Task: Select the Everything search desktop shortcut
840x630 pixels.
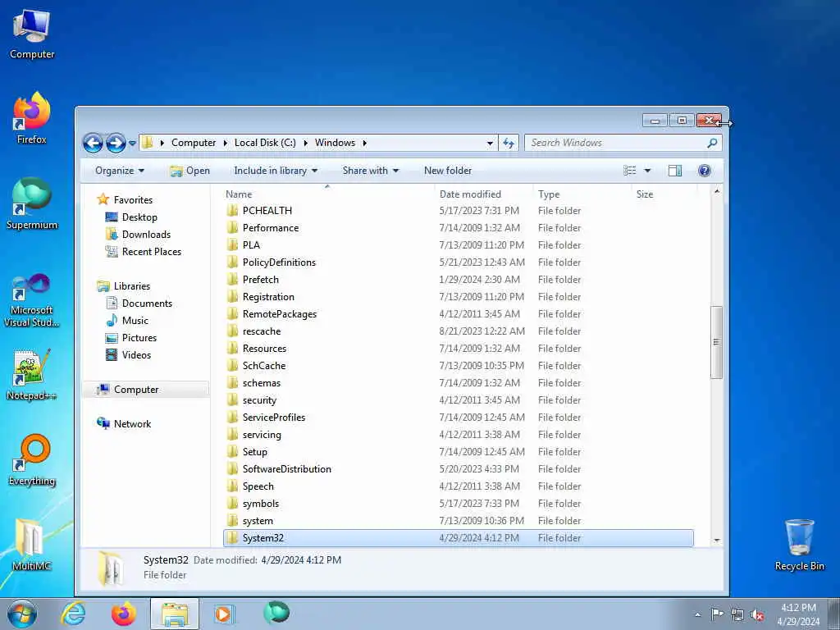Action: [32, 459]
